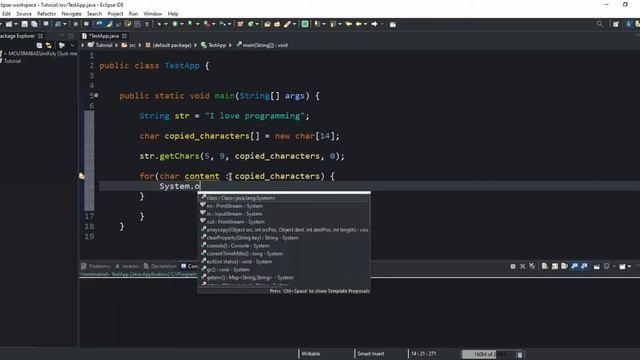Open the Source menu
The image size is (640, 360).
click(24, 13)
